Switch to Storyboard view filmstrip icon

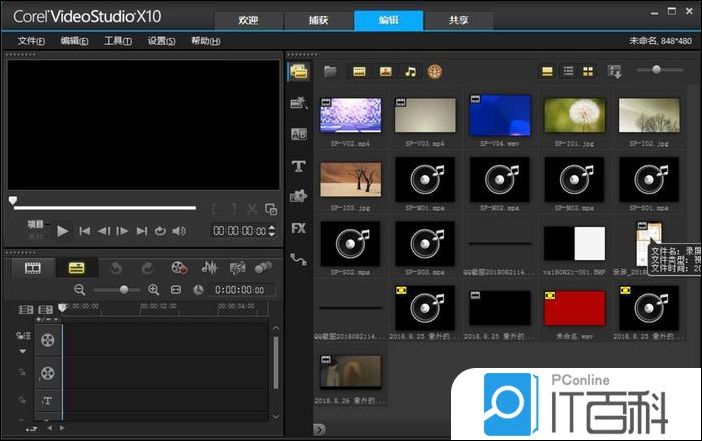pyautogui.click(x=33, y=268)
